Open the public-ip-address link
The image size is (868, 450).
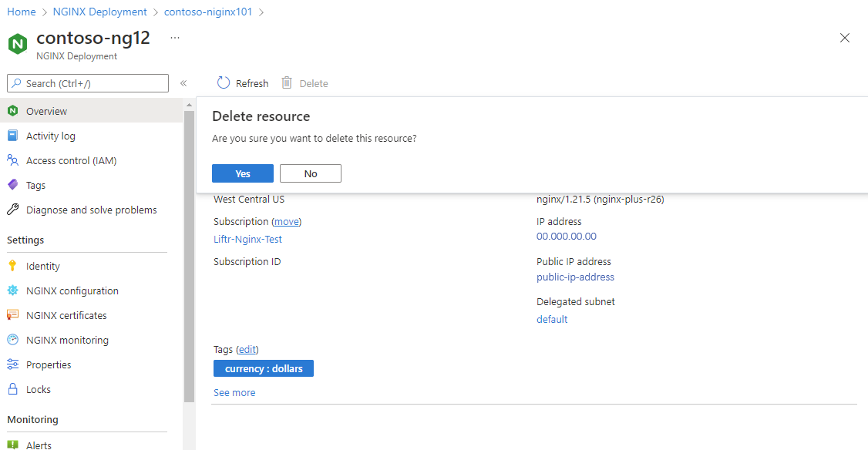(575, 277)
